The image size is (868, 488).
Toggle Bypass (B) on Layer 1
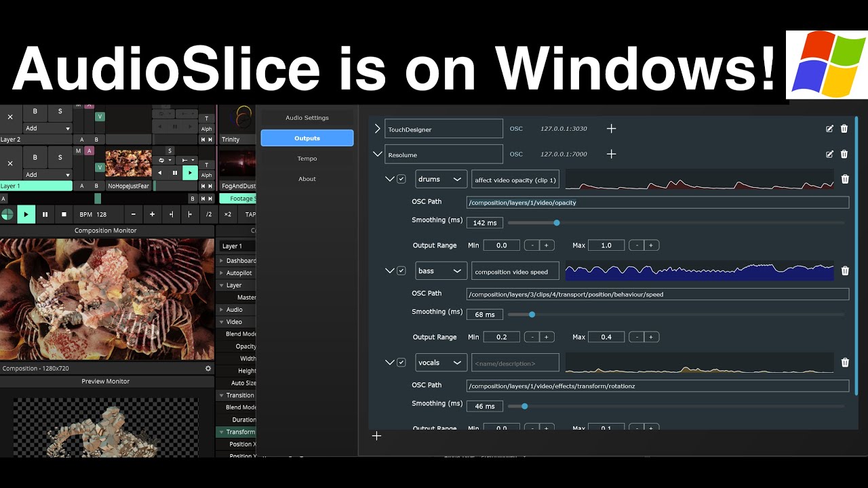click(35, 157)
